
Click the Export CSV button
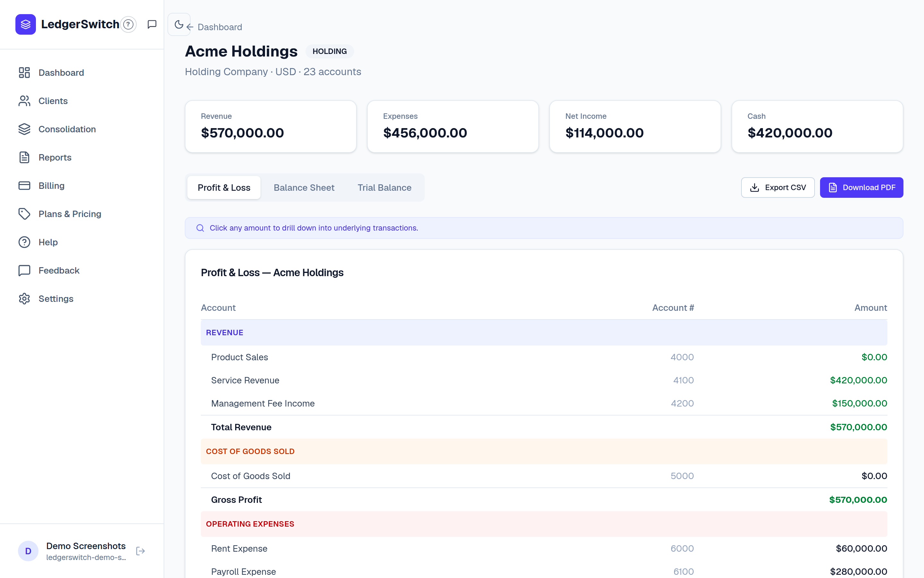(x=778, y=188)
